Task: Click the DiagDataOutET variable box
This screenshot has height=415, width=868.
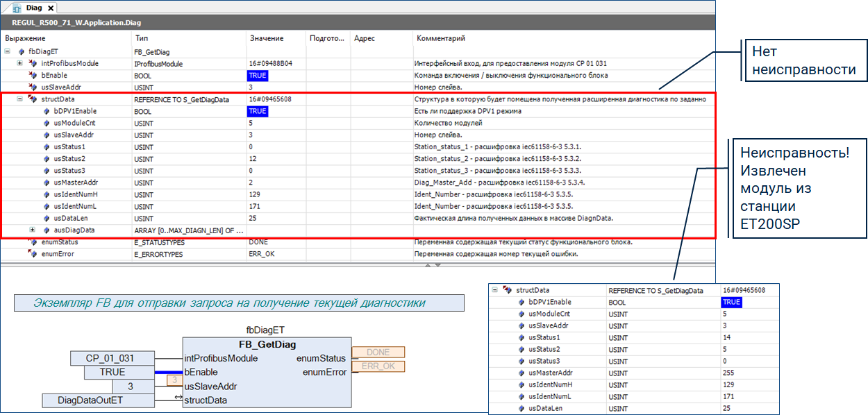Action: click(97, 400)
